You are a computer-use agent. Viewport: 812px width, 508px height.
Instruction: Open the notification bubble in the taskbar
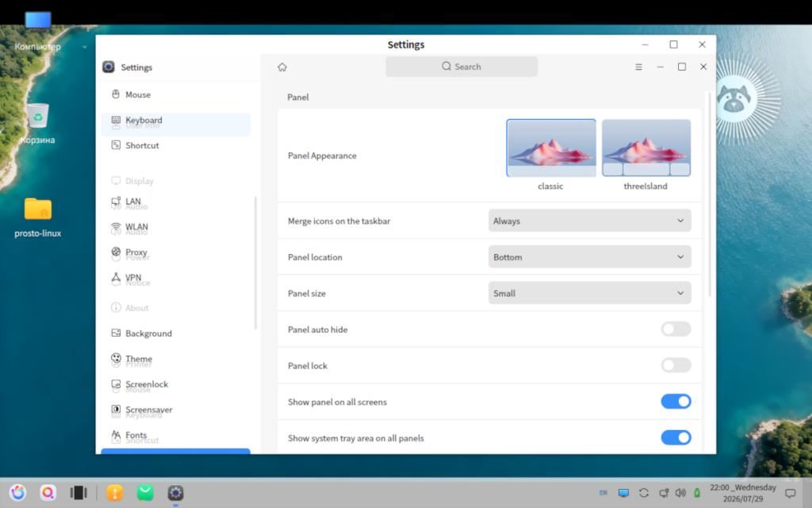(x=791, y=493)
